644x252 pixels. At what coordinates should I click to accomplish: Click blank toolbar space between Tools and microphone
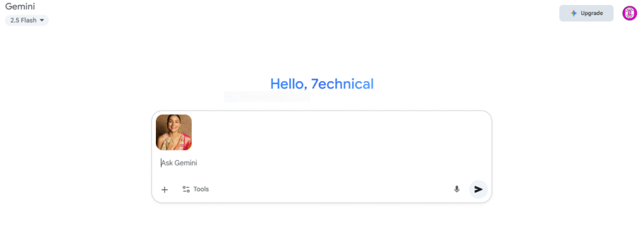point(328,189)
